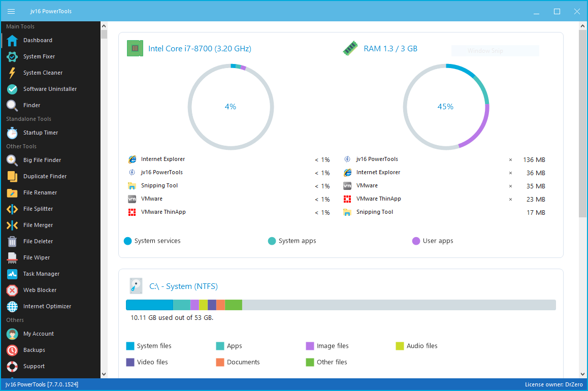Click Intel Core i7-8700 heading
The height and width of the screenshot is (391, 588).
click(x=200, y=48)
